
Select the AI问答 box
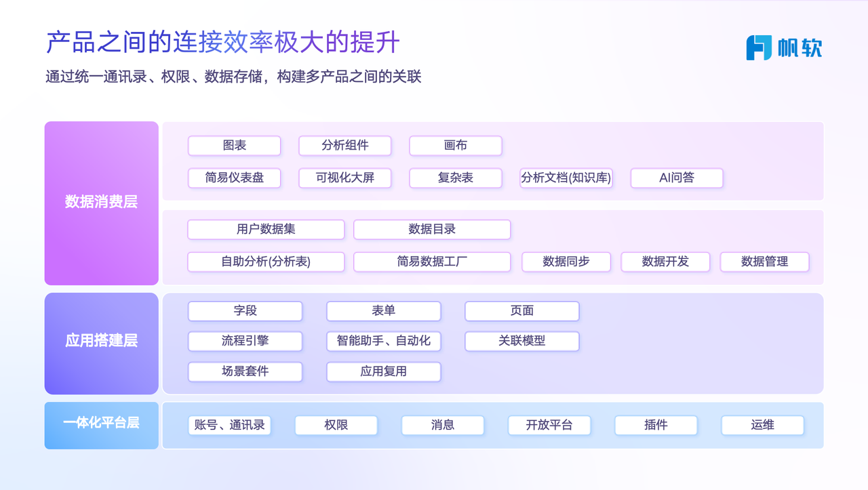pos(677,178)
